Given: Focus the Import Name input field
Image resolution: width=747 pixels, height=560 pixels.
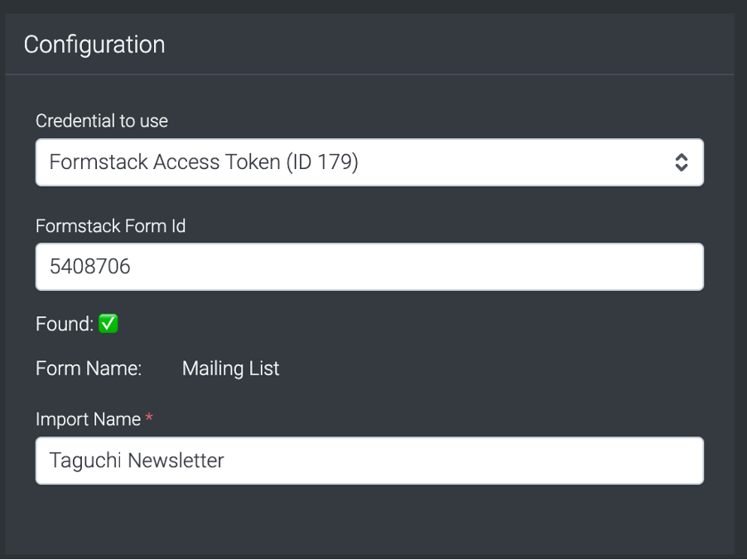Looking at the screenshot, I should pos(369,461).
